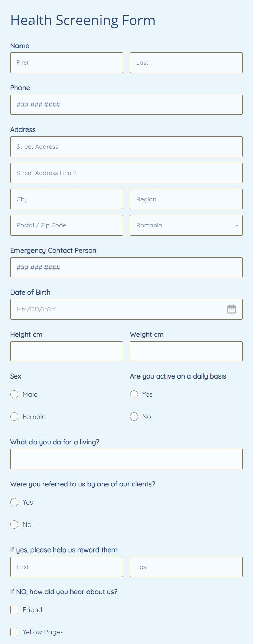Select No for daily activity question
Viewport: 253px width, 644px height.
pos(134,417)
